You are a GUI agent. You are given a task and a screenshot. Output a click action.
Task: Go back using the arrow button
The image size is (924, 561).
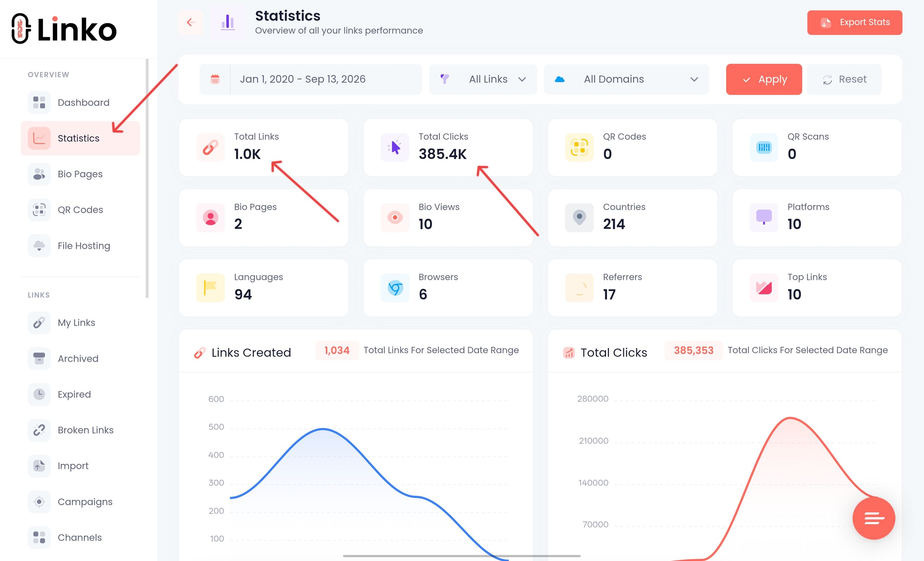191,22
